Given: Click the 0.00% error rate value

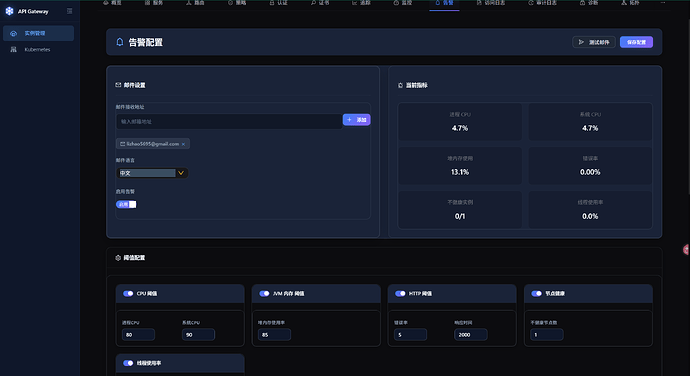Looking at the screenshot, I should click(x=590, y=172).
